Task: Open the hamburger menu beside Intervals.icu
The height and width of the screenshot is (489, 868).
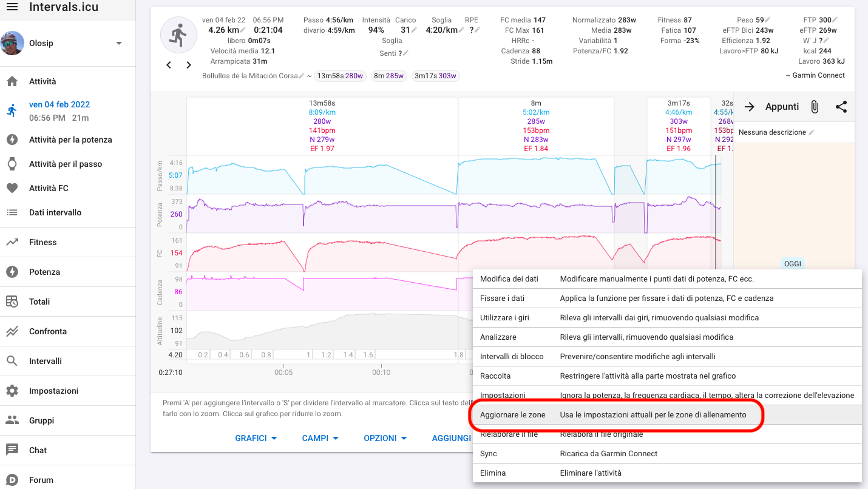Action: point(12,7)
